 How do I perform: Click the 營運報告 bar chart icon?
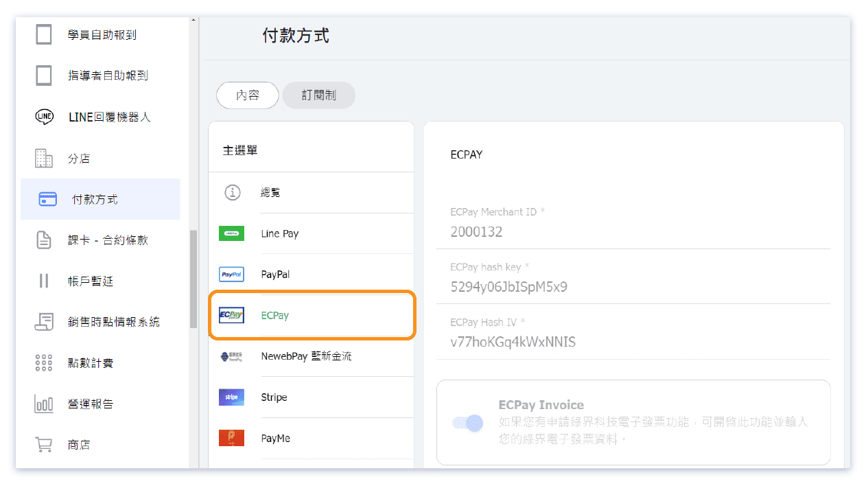pyautogui.click(x=44, y=404)
